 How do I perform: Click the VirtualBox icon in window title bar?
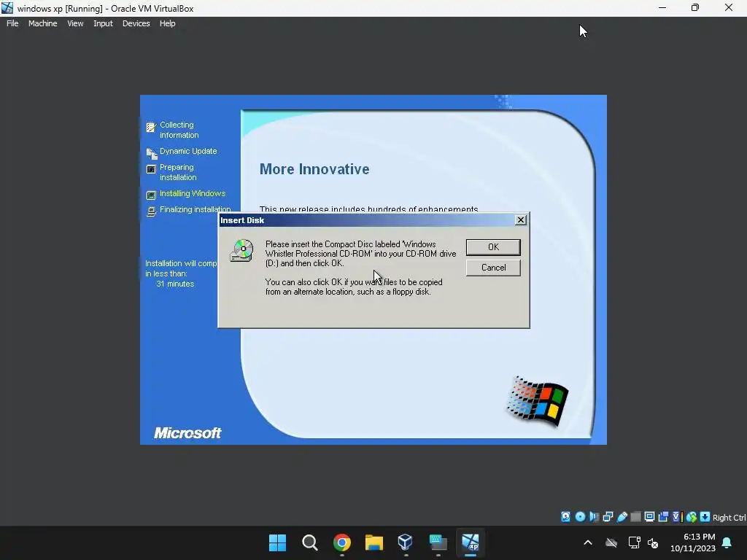coord(7,8)
